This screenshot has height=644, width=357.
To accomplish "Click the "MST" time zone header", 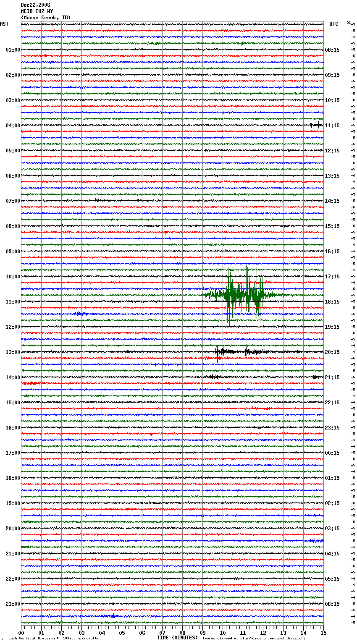I will coord(4,24).
